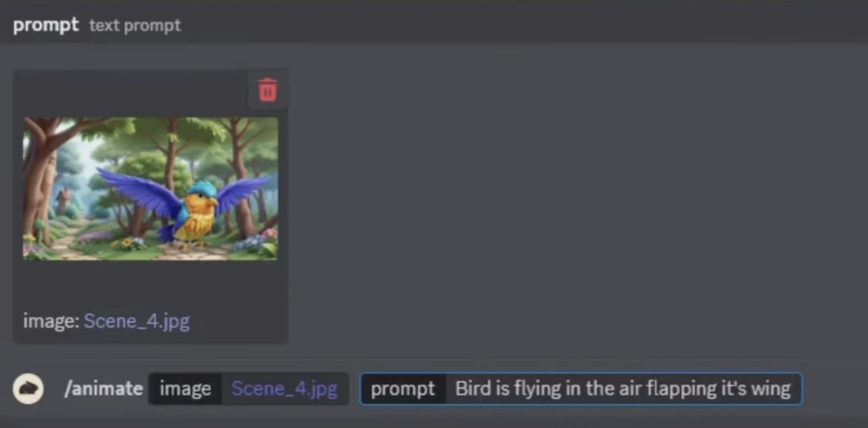Delete the attachment with the red trash icon

[x=268, y=90]
